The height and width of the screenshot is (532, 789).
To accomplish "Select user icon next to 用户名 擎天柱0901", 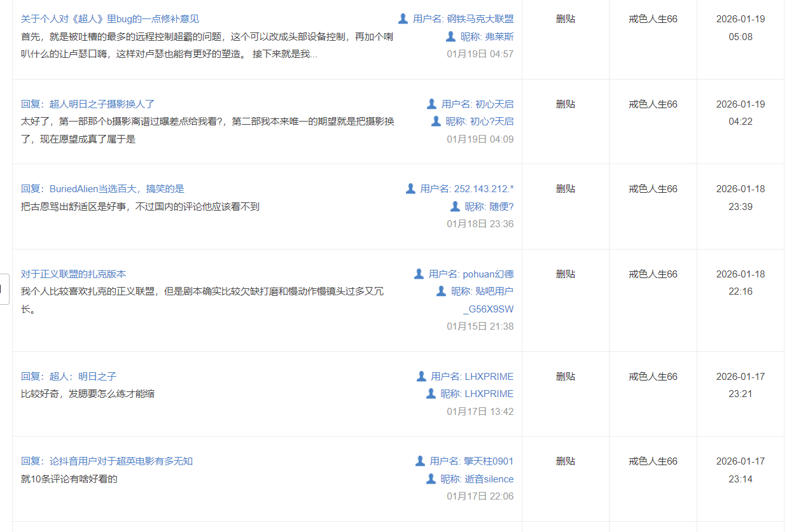I will [420, 461].
